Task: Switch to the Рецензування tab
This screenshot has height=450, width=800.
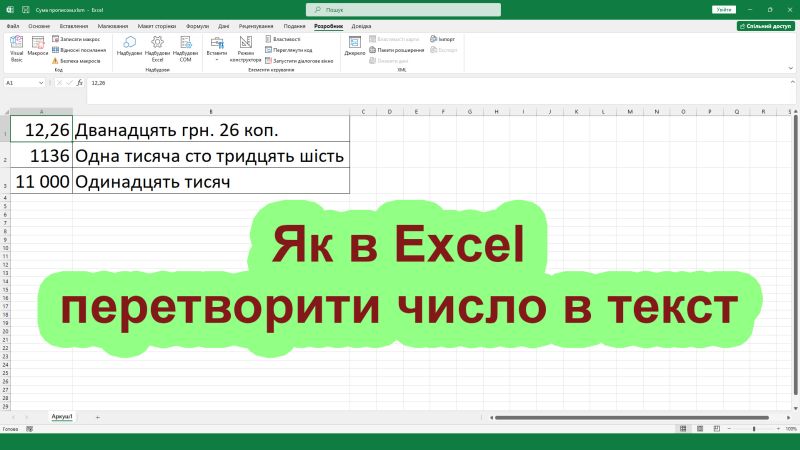Action: [256, 26]
